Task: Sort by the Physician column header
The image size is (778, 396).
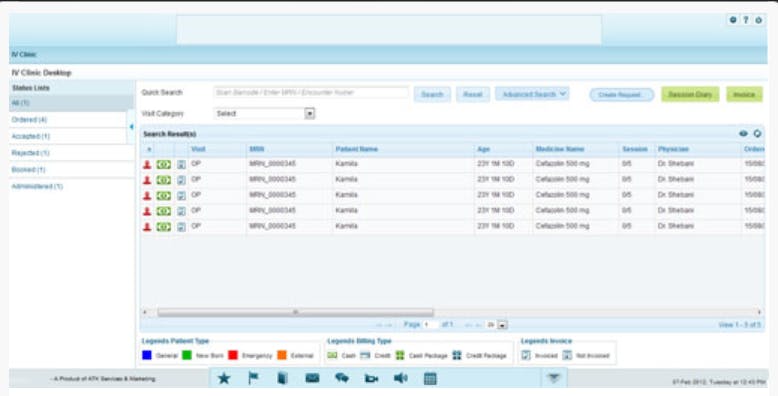Action: coord(673,149)
